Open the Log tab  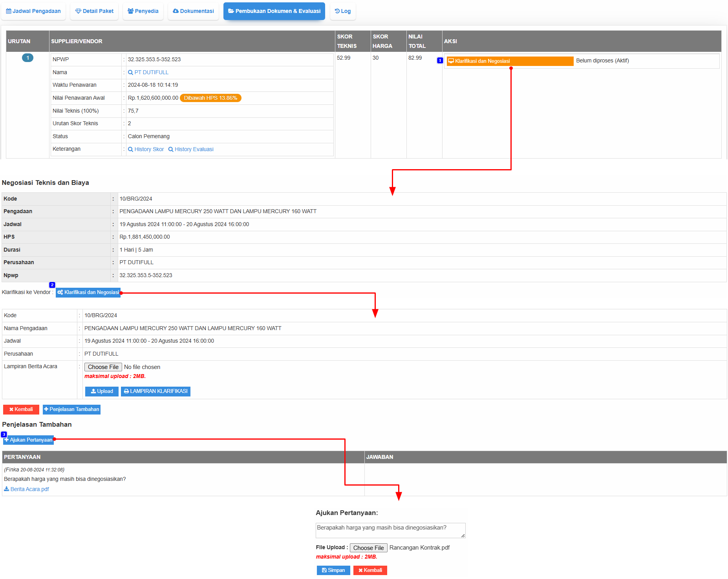(343, 11)
